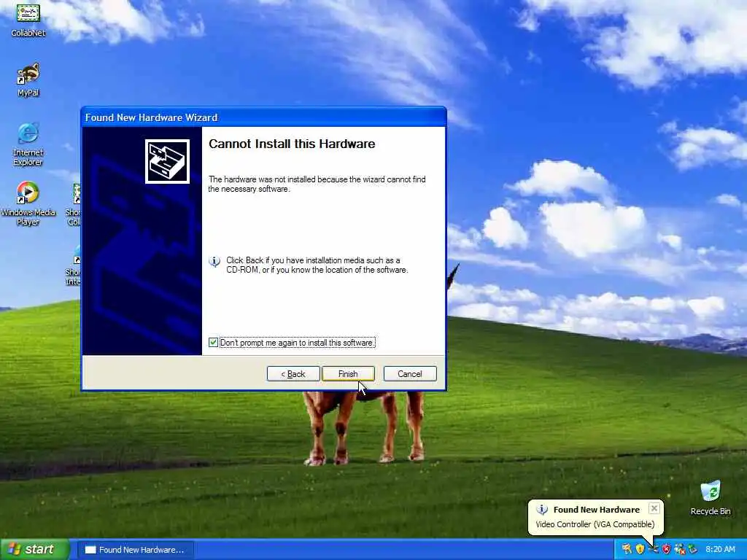747x560 pixels.
Task: Click the Found New Hardware Wizard title bar
Action: pos(263,117)
